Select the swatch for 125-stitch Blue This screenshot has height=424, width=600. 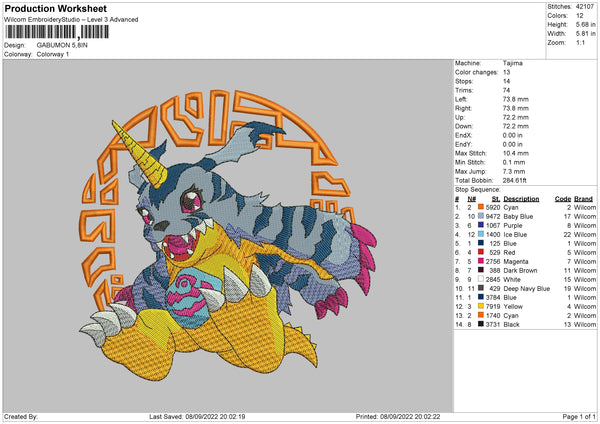(x=481, y=243)
